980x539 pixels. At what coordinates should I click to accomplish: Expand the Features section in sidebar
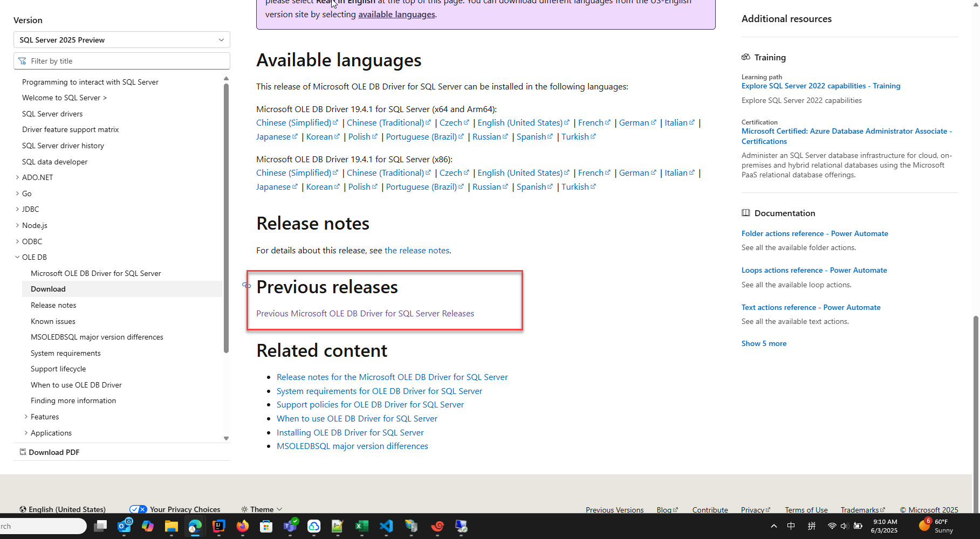click(x=26, y=417)
